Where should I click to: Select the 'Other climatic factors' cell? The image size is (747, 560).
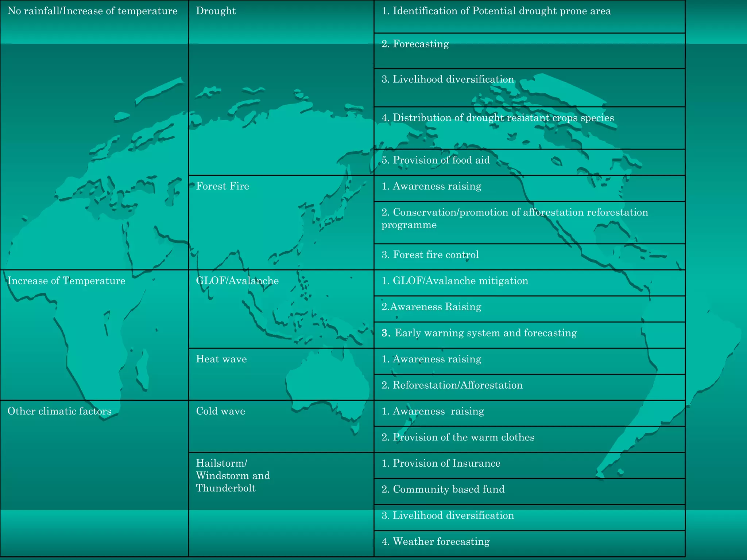click(x=59, y=411)
